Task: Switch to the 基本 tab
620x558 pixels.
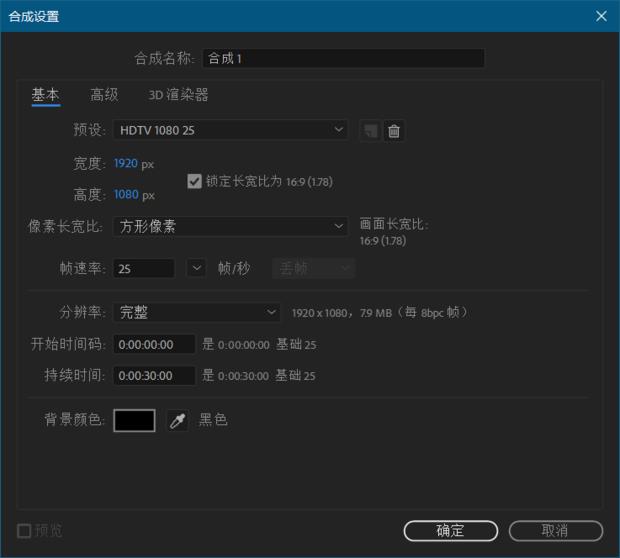Action: (x=45, y=95)
